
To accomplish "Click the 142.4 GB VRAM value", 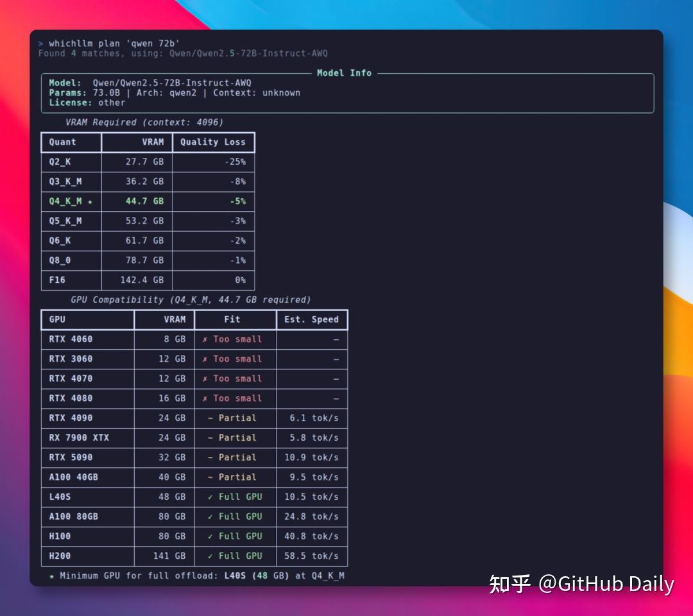I will pos(142,280).
